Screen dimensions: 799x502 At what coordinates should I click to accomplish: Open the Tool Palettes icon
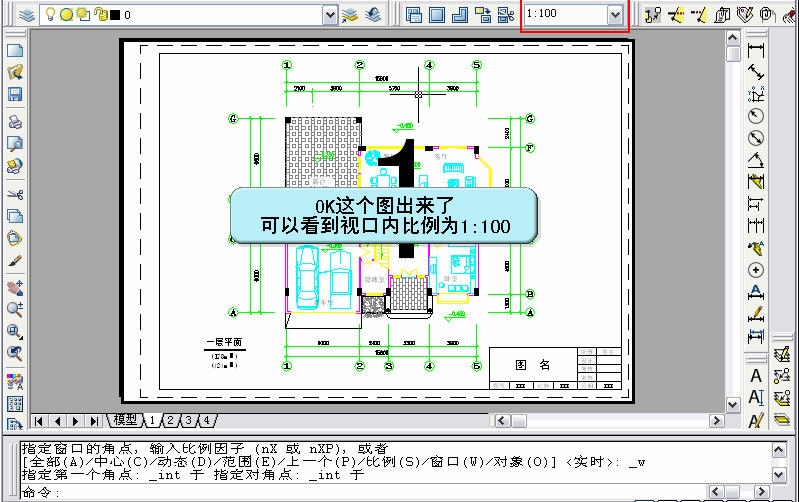pos(15,423)
